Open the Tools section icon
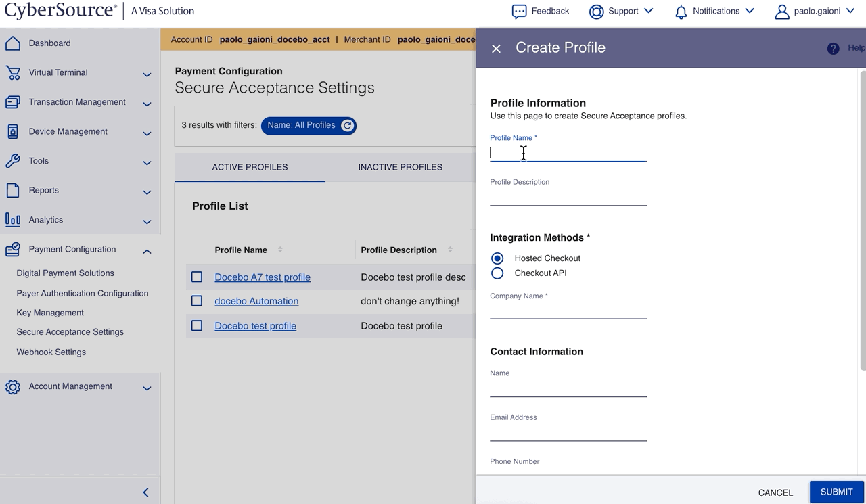 point(14,161)
